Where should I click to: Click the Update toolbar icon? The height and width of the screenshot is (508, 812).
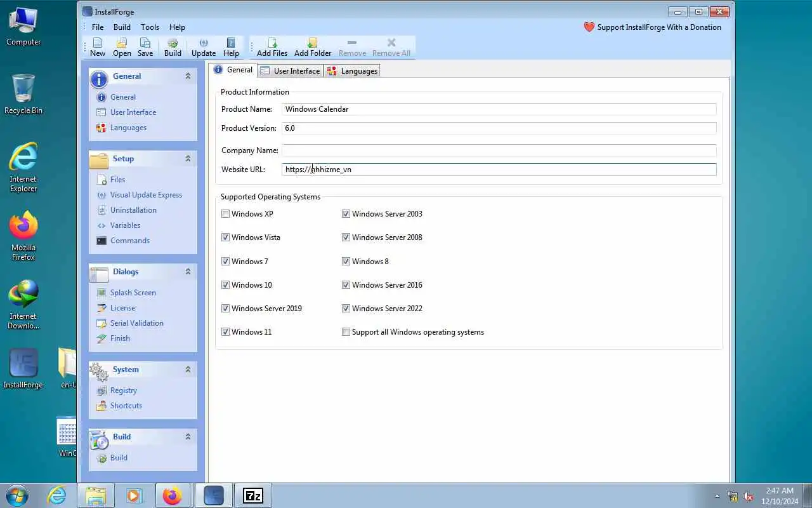pos(204,48)
